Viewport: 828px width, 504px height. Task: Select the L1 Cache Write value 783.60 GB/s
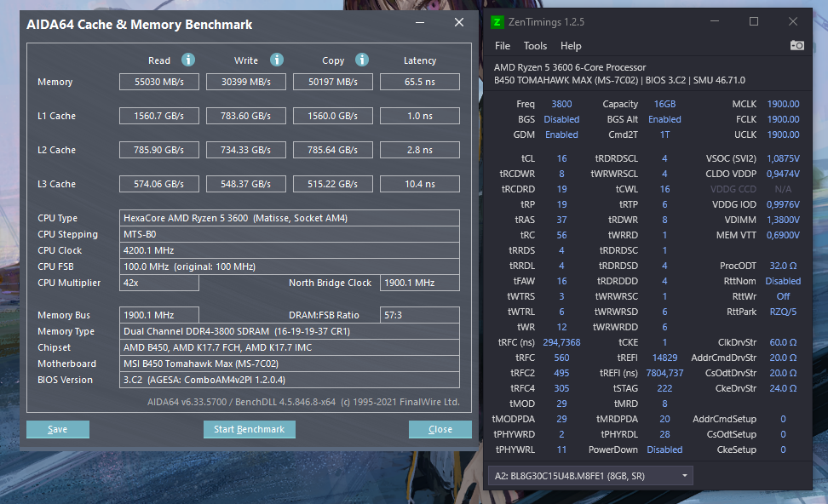[246, 116]
